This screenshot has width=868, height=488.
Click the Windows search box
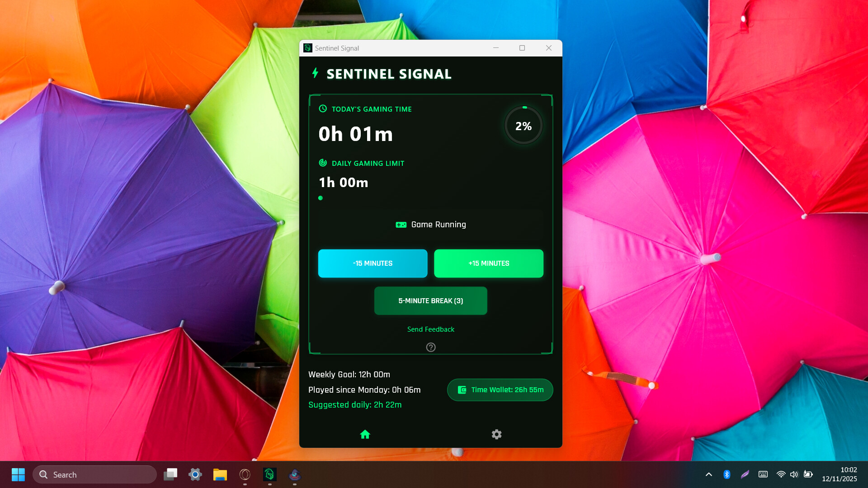point(94,474)
